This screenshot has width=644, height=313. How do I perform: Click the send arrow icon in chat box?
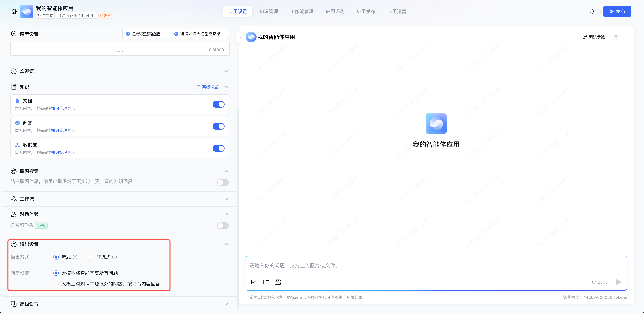618,282
